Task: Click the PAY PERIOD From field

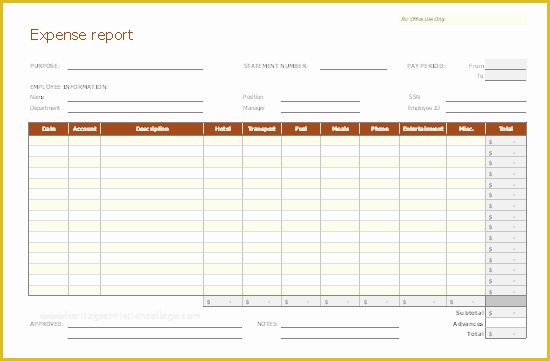Action: click(x=505, y=65)
